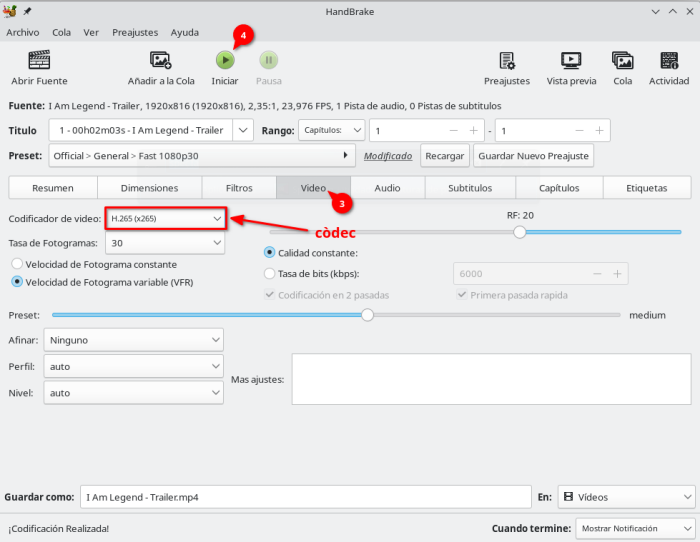Click Guardar Nuevo Preajuste button
Screen dimensions: 700x542
(533, 156)
